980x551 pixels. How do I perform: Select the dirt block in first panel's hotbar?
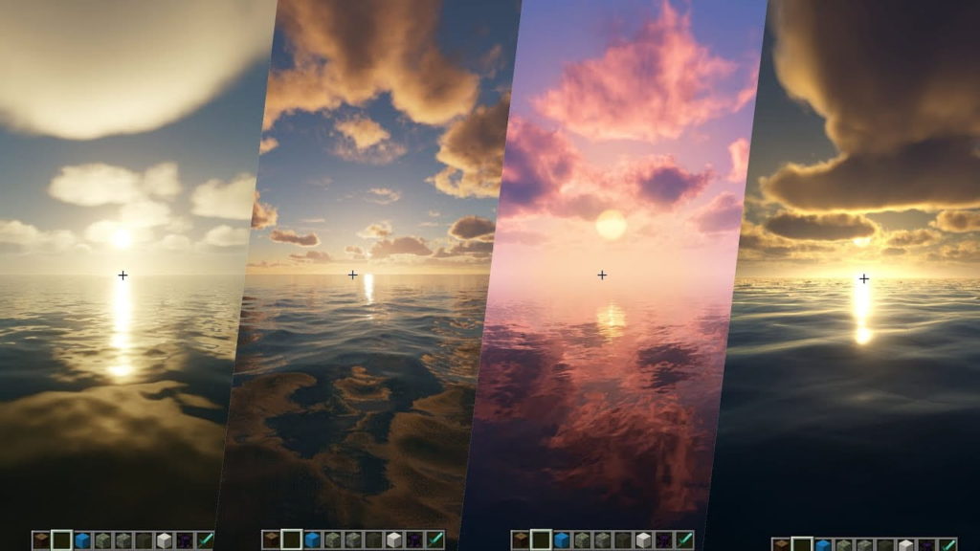(x=41, y=540)
